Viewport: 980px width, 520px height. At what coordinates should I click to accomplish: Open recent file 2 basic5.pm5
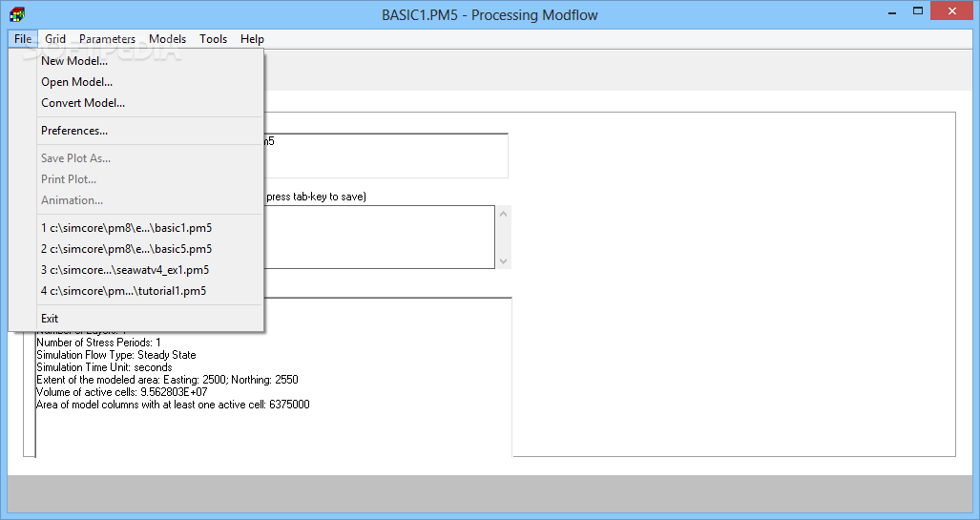[x=136, y=249]
